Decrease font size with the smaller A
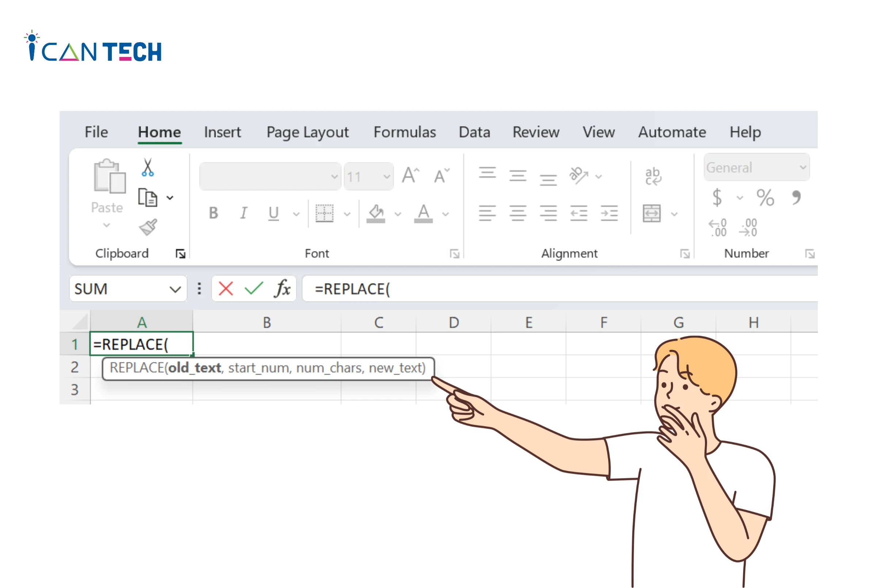 441,175
